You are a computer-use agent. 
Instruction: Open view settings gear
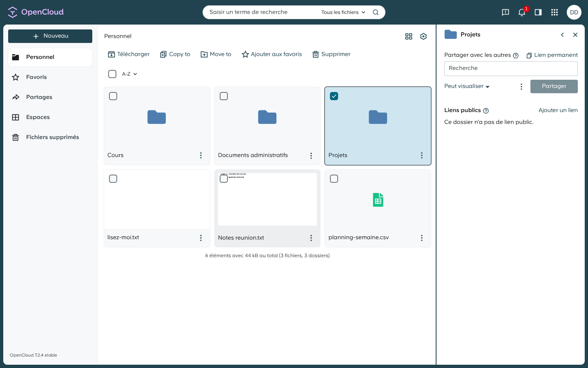(423, 36)
